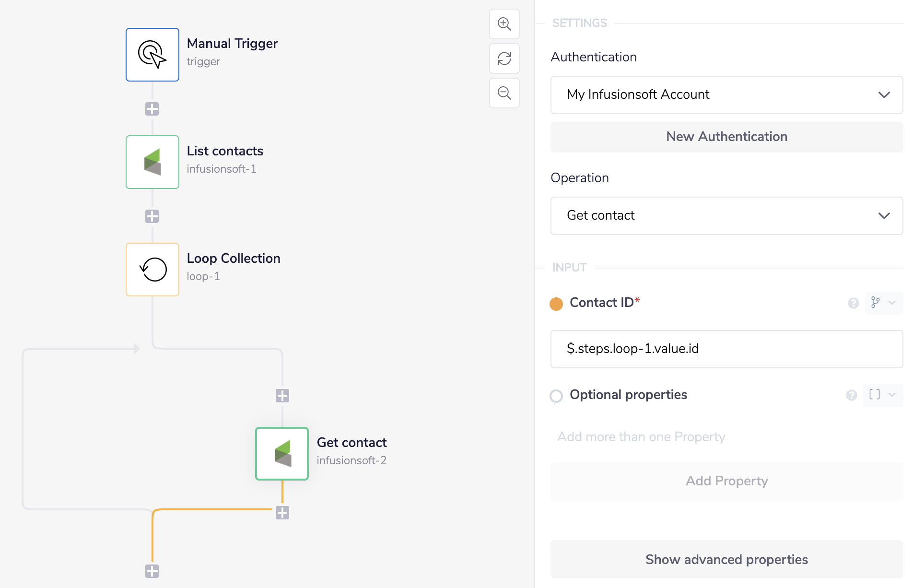Add a step after Get contact

point(282,513)
